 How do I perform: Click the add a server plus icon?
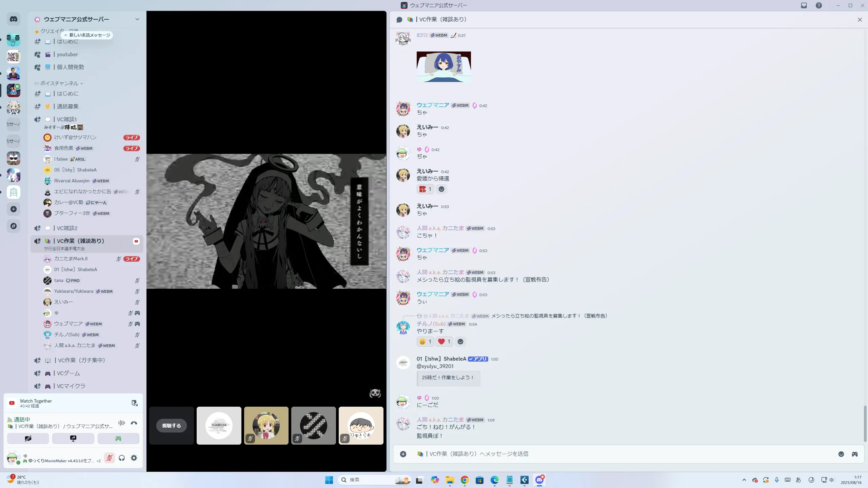[14, 209]
